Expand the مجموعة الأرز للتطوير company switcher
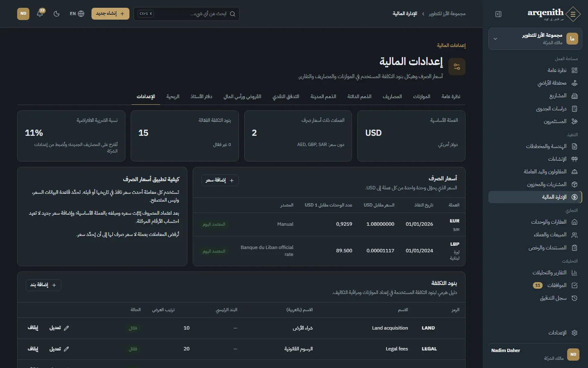 [535, 39]
